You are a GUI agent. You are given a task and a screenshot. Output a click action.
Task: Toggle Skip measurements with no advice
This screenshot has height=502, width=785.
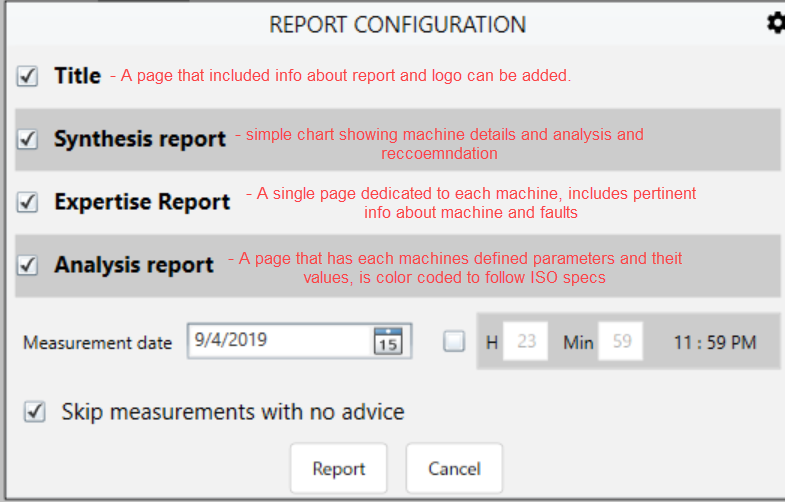pos(35,412)
